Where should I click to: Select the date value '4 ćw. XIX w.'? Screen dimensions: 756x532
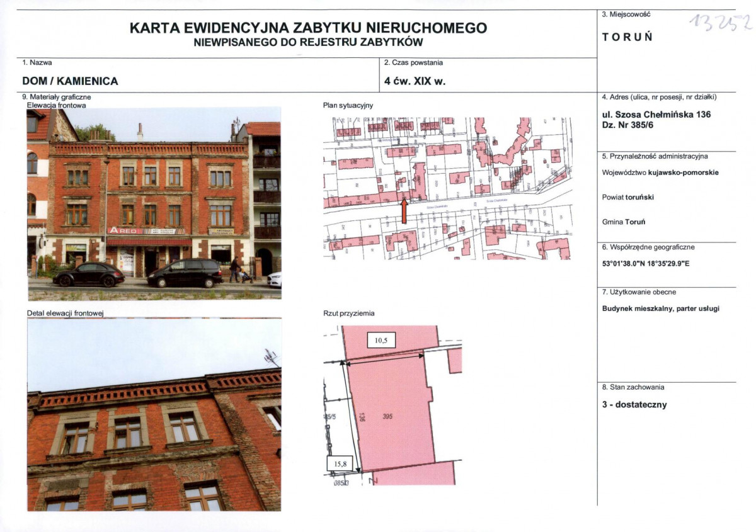(x=415, y=81)
